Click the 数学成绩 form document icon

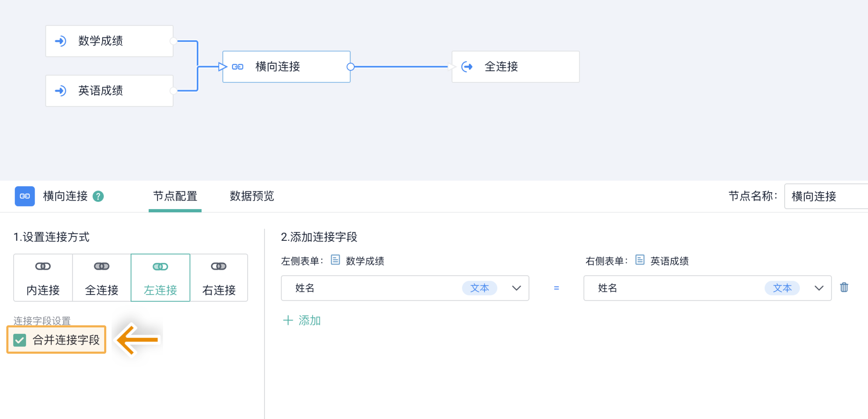coord(335,260)
